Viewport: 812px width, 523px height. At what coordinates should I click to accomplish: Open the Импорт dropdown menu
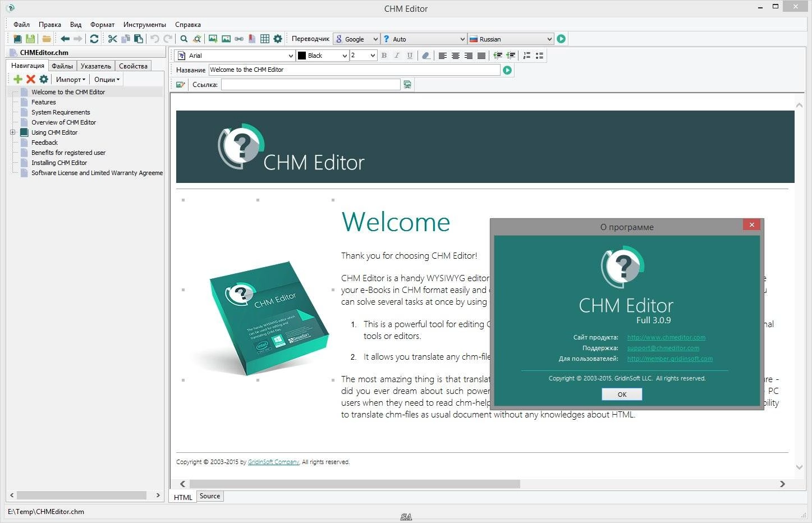pyautogui.click(x=70, y=80)
